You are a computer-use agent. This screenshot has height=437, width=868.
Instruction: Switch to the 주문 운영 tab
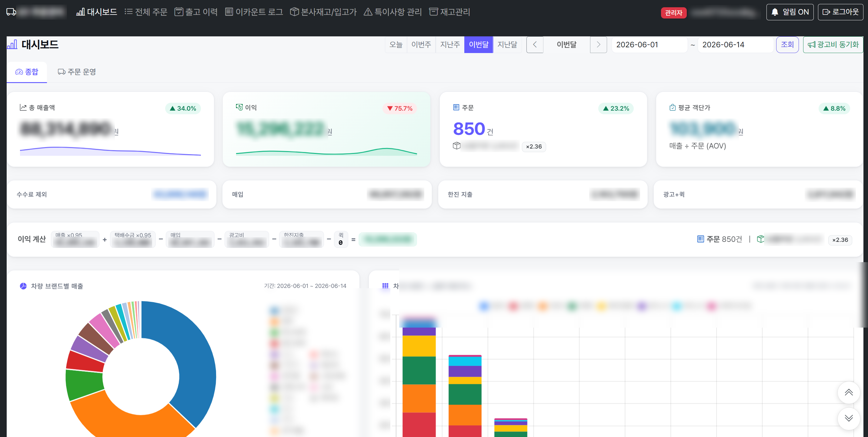click(77, 72)
